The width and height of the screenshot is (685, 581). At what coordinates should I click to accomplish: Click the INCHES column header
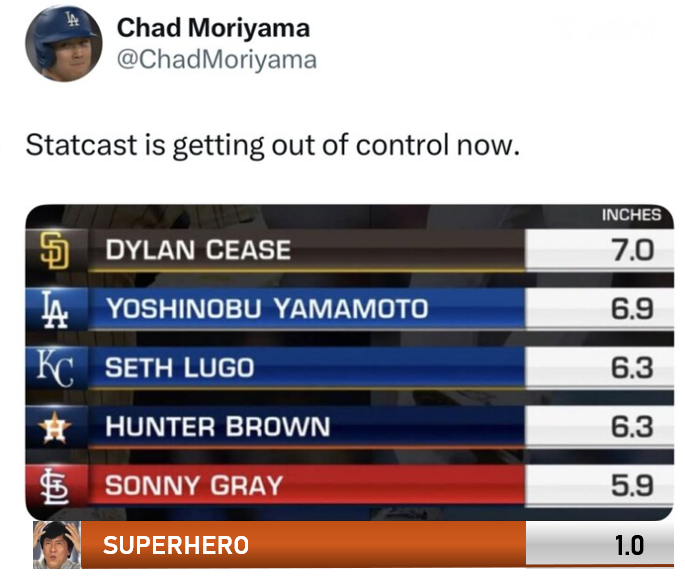pos(631,215)
